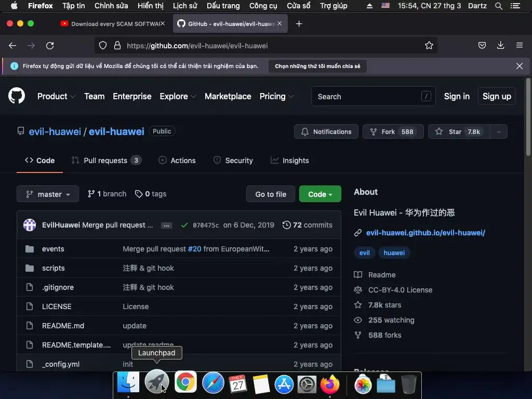Click the Firefox URL address bar

point(265,46)
